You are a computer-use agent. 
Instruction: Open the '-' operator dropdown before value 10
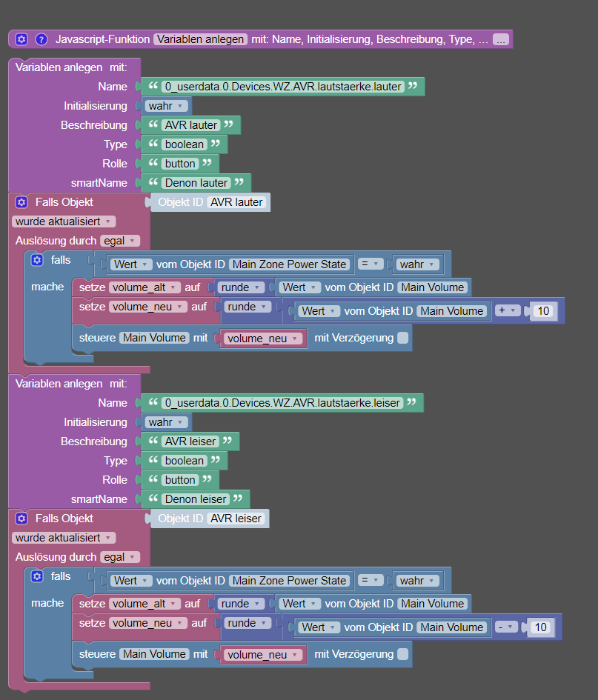506,627
